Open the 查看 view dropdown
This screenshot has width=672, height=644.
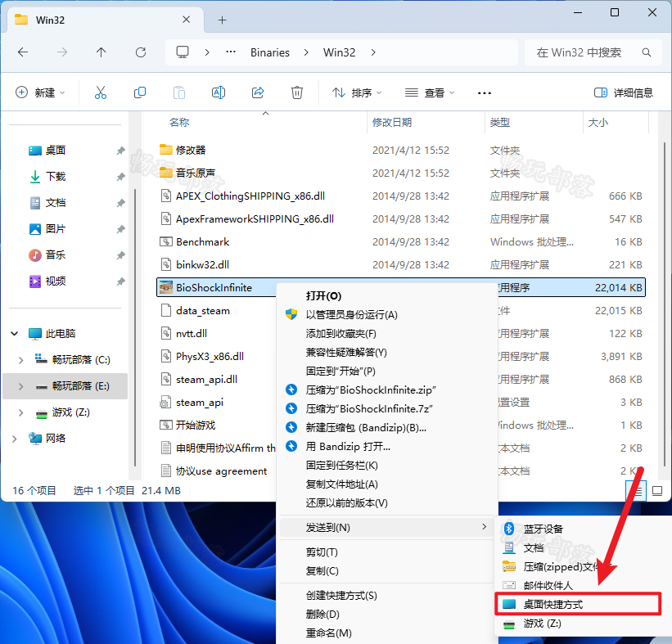(430, 92)
